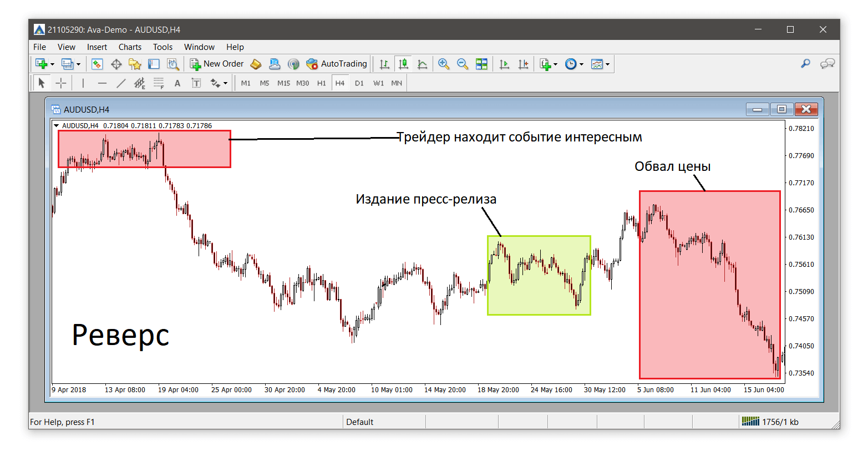
Task: Open the Window menu
Action: click(x=199, y=47)
